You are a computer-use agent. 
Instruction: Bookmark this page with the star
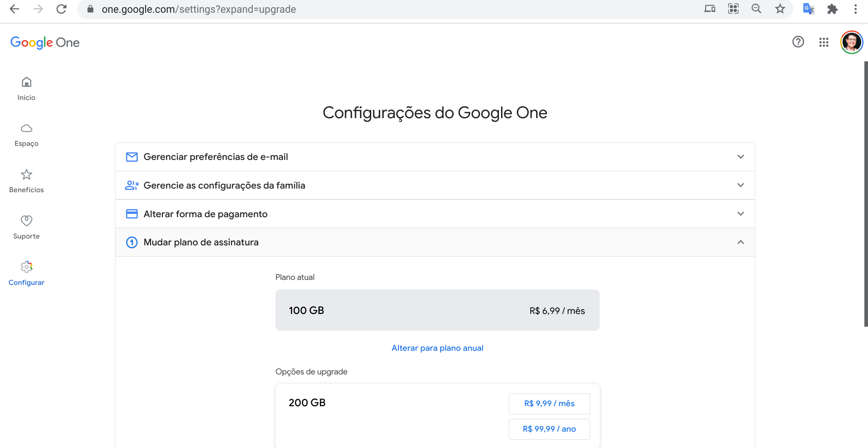[780, 9]
